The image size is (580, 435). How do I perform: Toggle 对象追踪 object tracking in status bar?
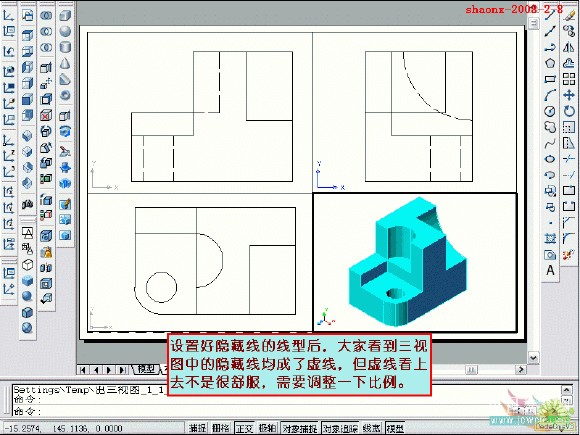[340, 428]
